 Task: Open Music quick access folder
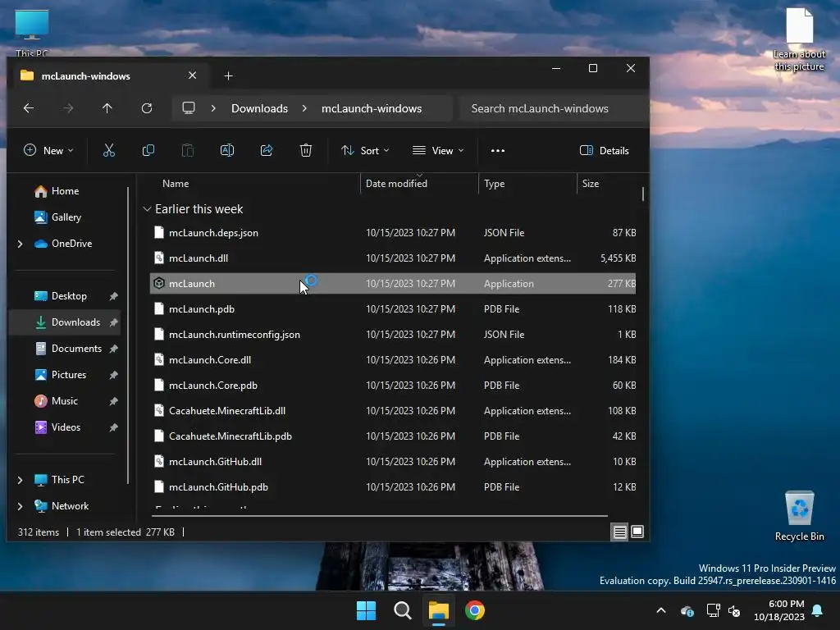[65, 401]
